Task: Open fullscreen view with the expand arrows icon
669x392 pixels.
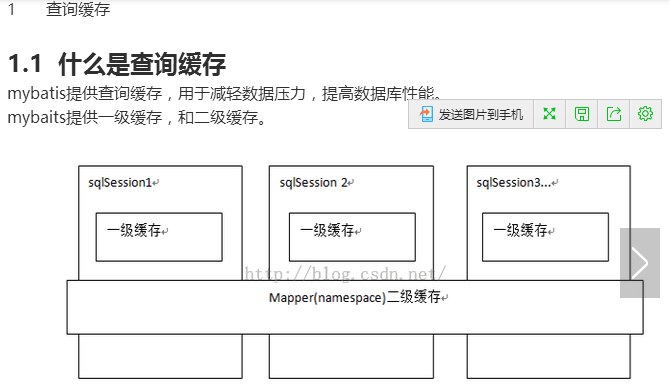Action: click(550, 114)
